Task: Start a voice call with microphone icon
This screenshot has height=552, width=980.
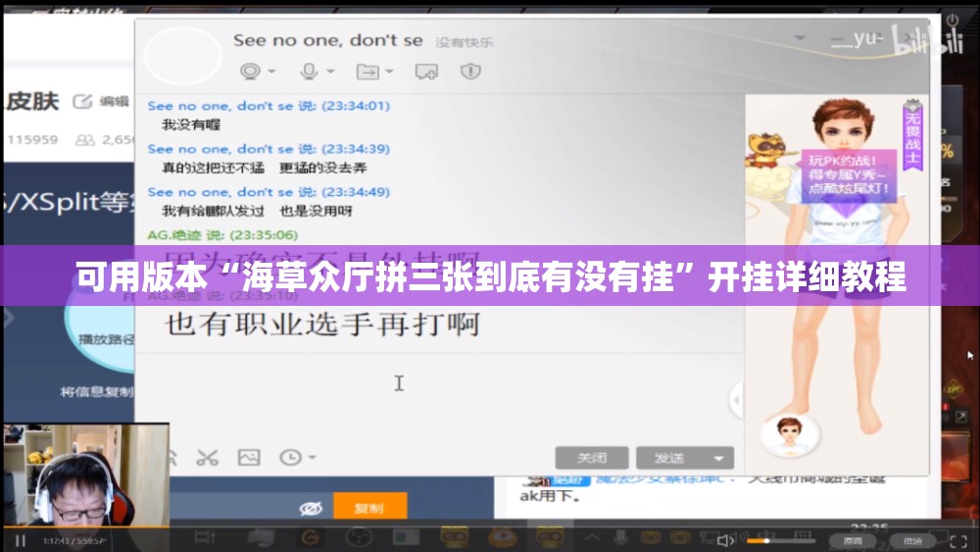Action: coord(309,72)
